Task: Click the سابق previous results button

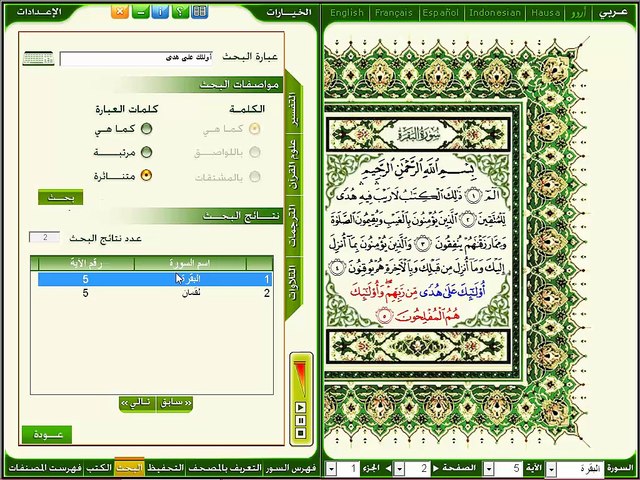Action: (x=174, y=404)
